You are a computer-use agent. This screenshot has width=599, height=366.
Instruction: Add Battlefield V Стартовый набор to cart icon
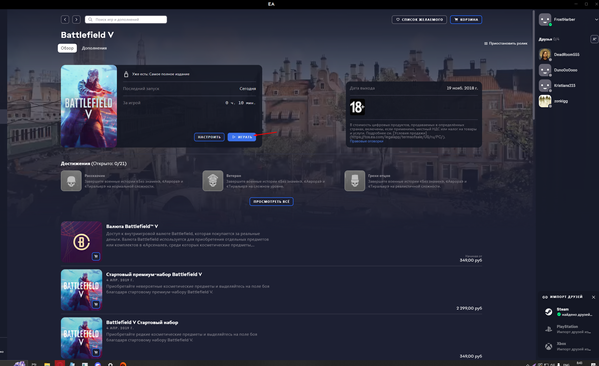[96, 352]
